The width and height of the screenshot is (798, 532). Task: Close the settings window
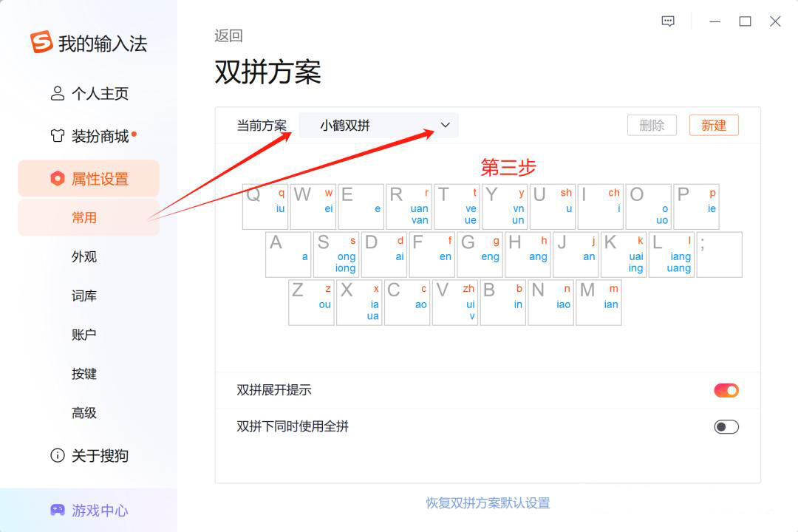coord(775,21)
